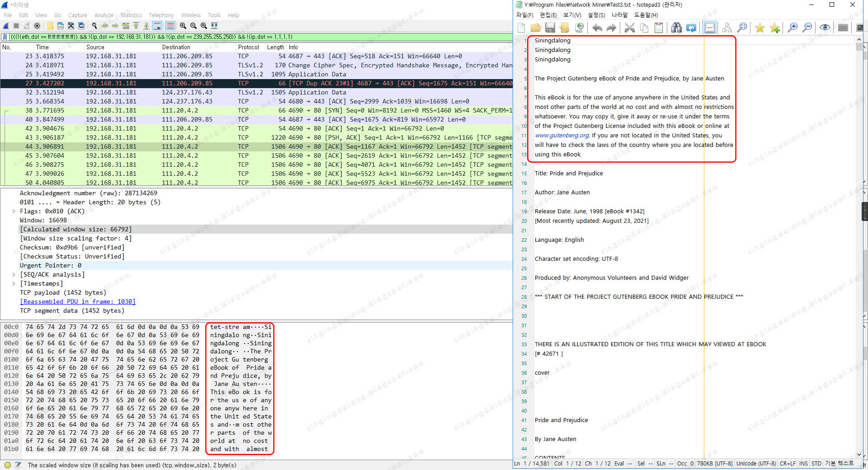
Task: Zoom out the Wireshark packet text
Action: (x=193, y=26)
